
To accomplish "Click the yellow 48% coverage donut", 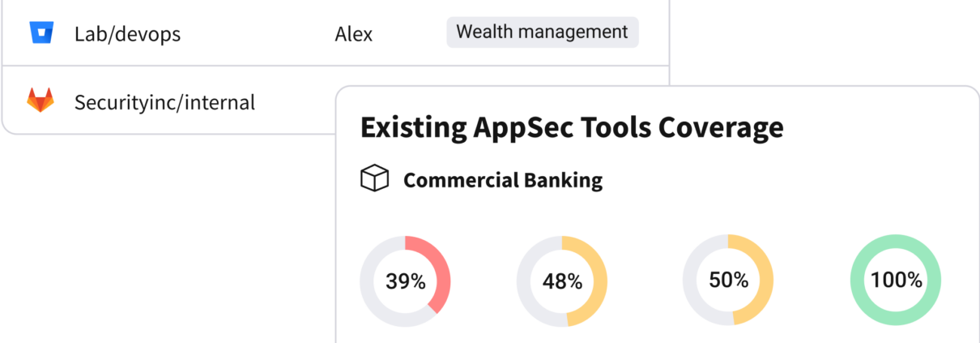I will 562,281.
